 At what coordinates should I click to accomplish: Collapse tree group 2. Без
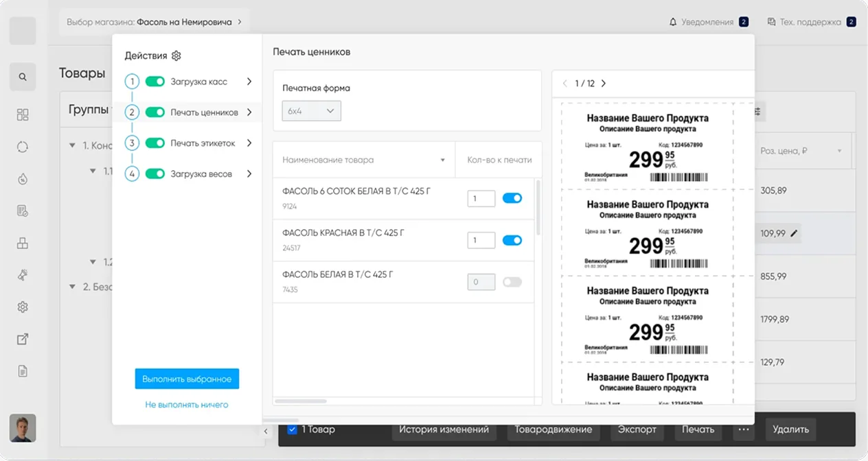73,287
